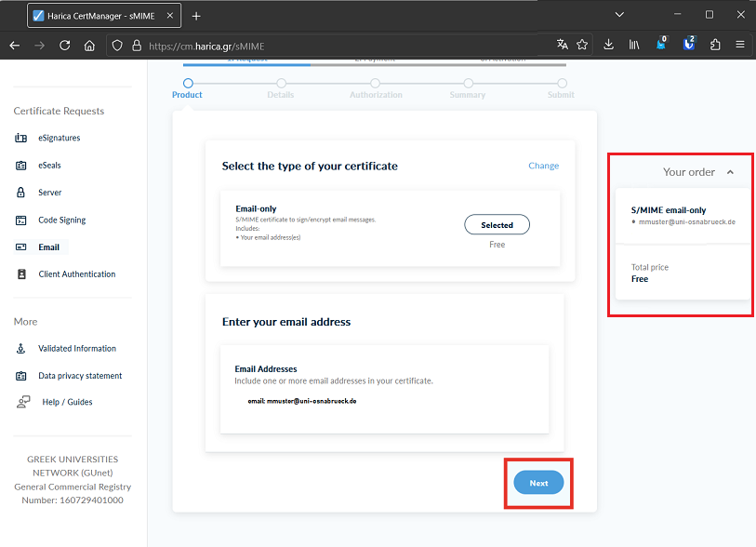
Task: Select Server certificate requests
Action: click(x=49, y=193)
